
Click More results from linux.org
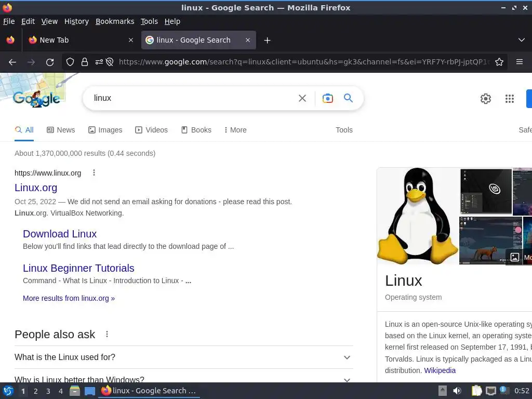pos(69,298)
